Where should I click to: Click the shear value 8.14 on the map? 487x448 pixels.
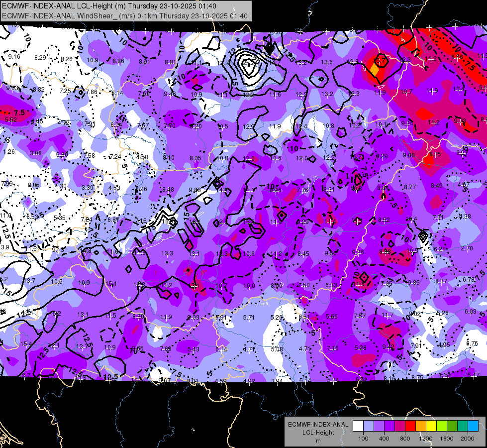tap(117, 93)
